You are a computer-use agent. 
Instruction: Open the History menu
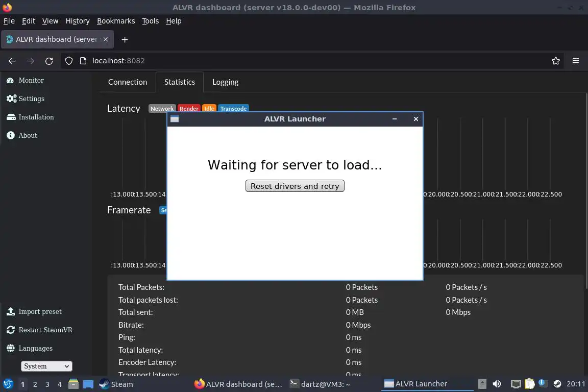coord(78,21)
